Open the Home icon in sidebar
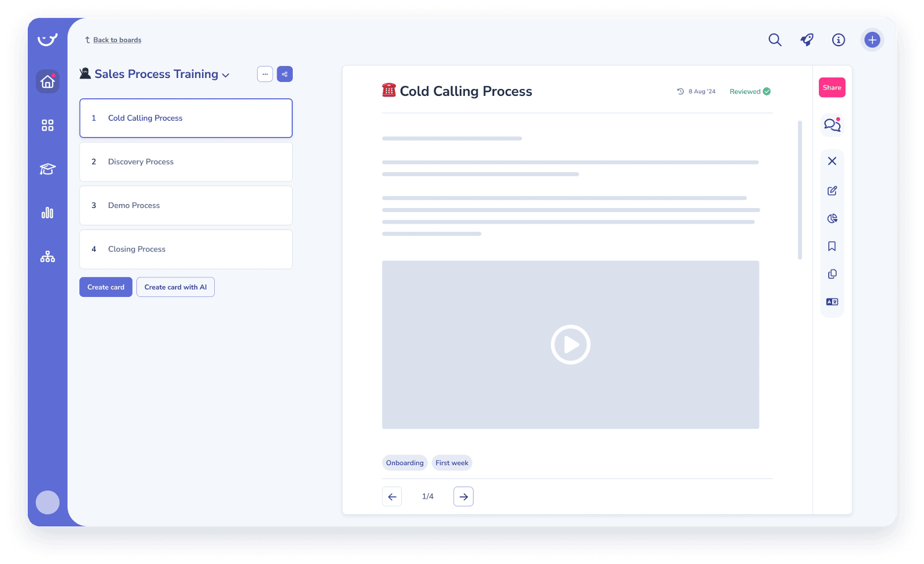Screen dimensions: 924x564 tap(47, 81)
